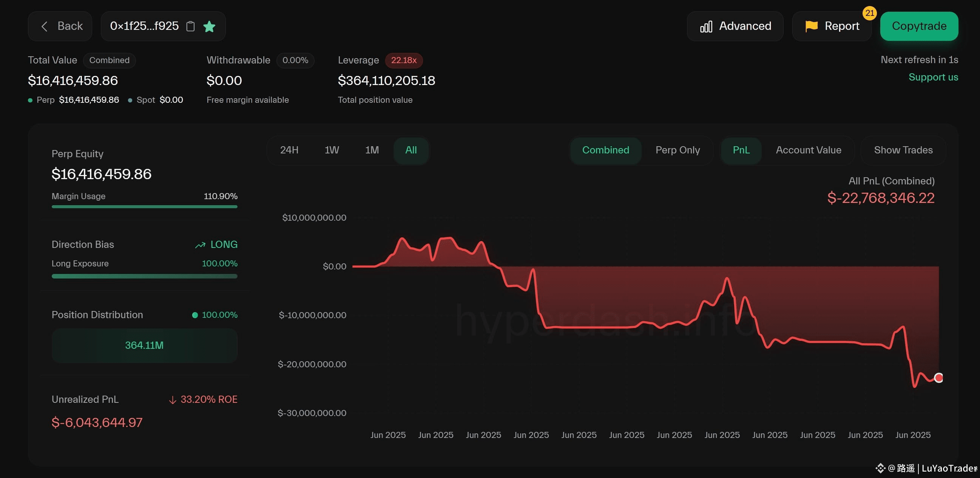The image size is (980, 478).
Task: Toggle the green favorite star icon
Action: [x=209, y=26]
